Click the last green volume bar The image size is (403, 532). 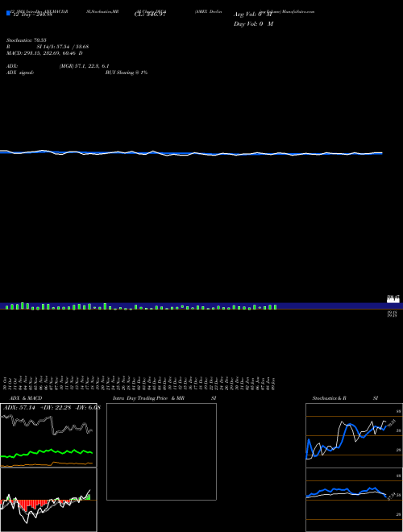pos(275,307)
